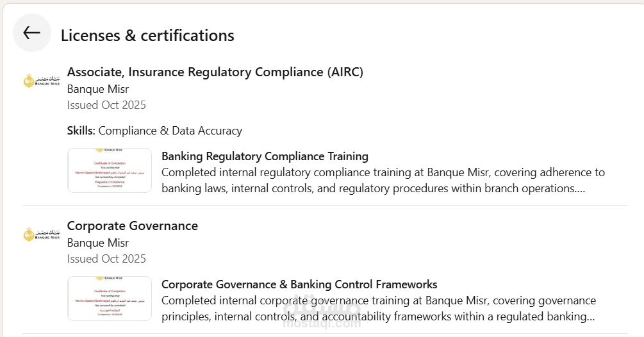644x337 pixels.
Task: Click Issued Oct 2025 under the AIRC certification
Action: click(x=106, y=105)
